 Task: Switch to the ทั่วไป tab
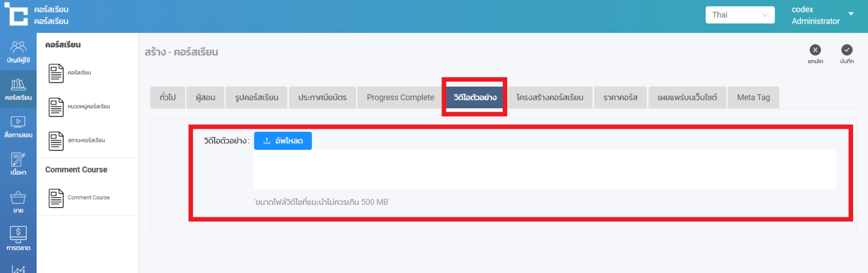[x=167, y=98]
